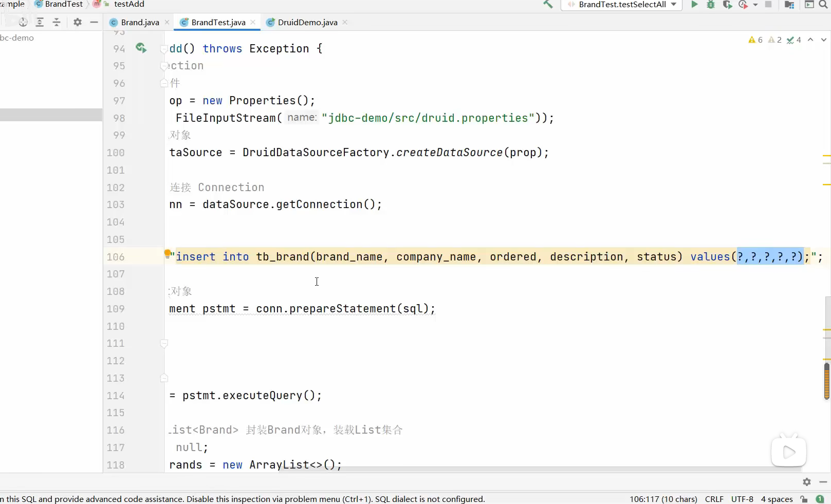Go to the next highlighted error arrow
Screen dimensions: 831x504
824,40
